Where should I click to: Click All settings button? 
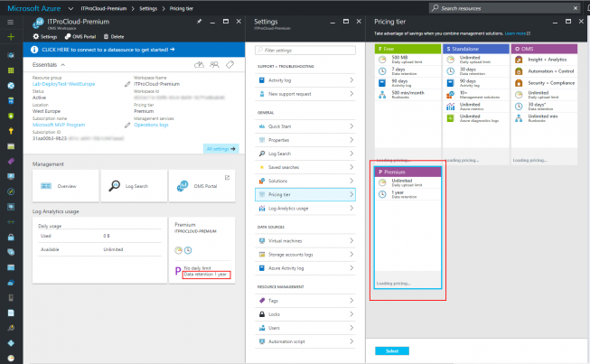point(220,149)
